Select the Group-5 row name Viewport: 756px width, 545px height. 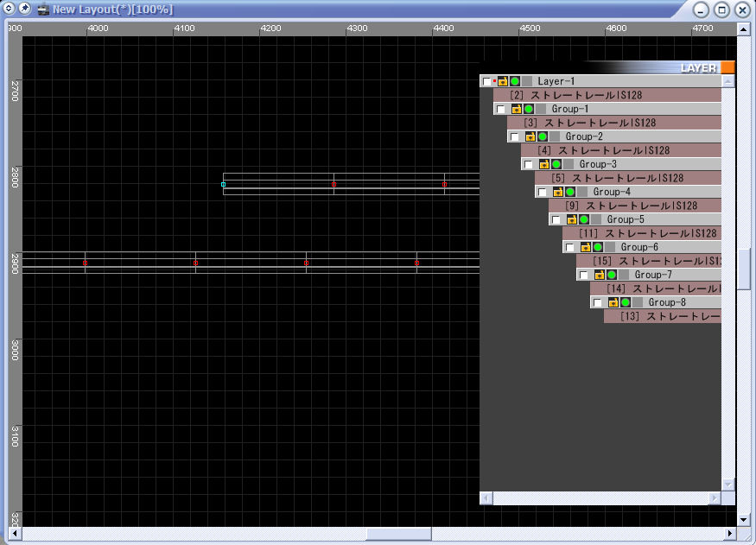pos(626,219)
